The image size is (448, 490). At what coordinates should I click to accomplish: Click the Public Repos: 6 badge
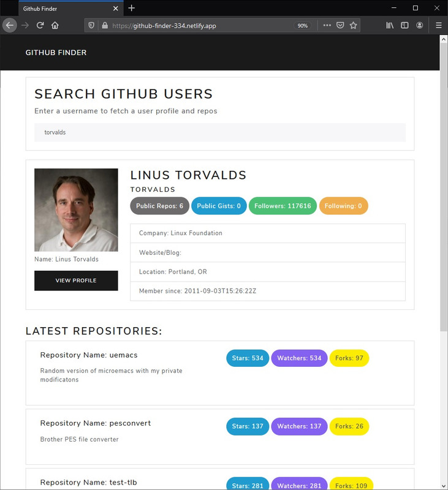pyautogui.click(x=159, y=206)
